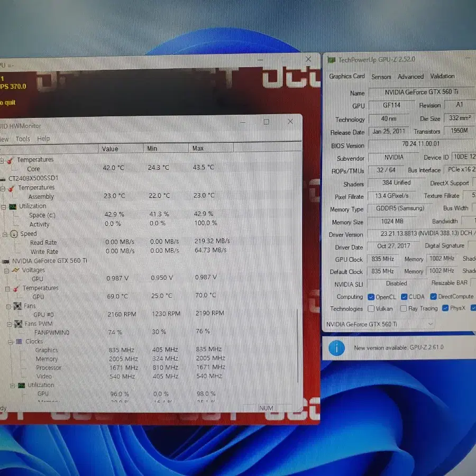Viewport: 476px width, 476px height.
Task: Collapse the Utilization node under CT240BX500SSD1
Action: click(x=4, y=207)
